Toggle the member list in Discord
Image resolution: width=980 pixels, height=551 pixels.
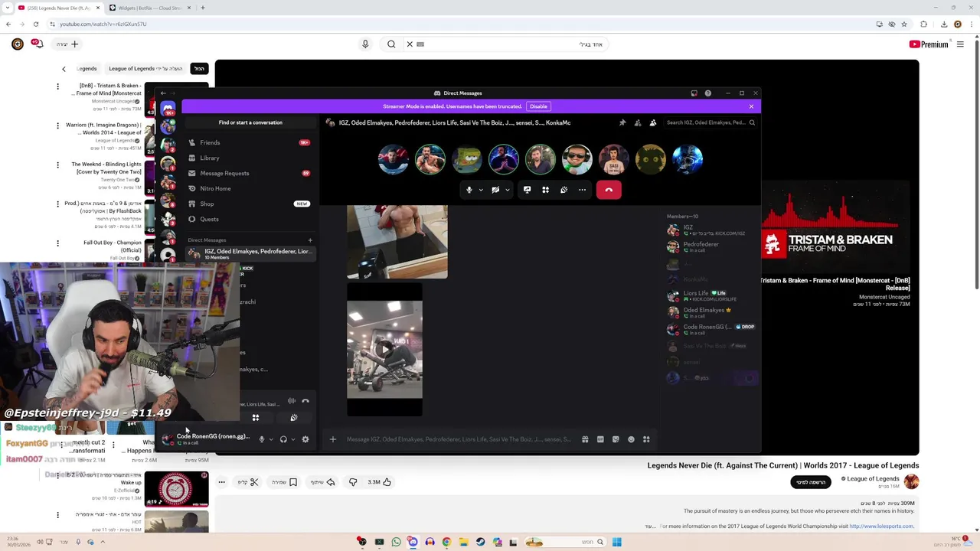coord(653,122)
